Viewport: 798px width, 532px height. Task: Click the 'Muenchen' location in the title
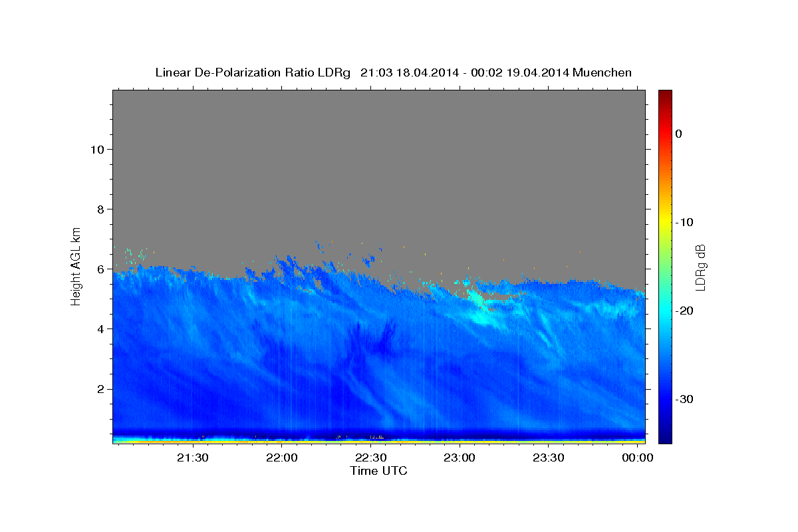point(602,72)
